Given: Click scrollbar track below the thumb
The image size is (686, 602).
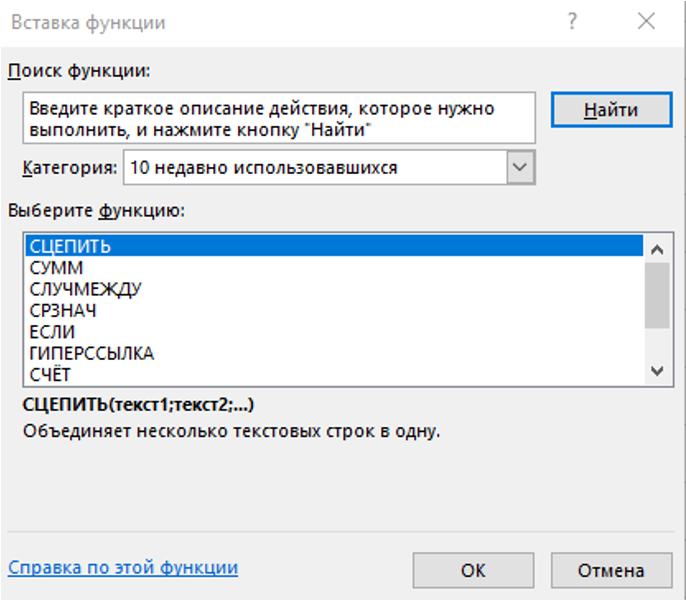Looking at the screenshot, I should click(656, 343).
